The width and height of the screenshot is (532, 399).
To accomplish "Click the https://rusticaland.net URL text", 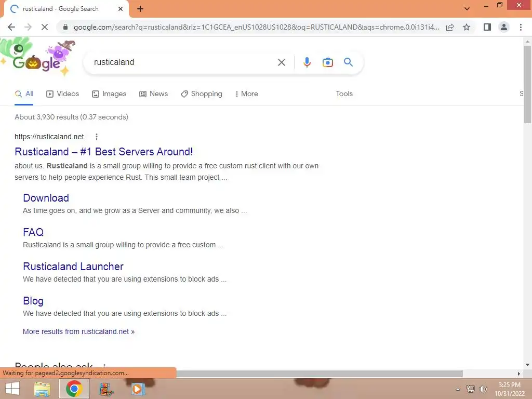I will 49,137.
